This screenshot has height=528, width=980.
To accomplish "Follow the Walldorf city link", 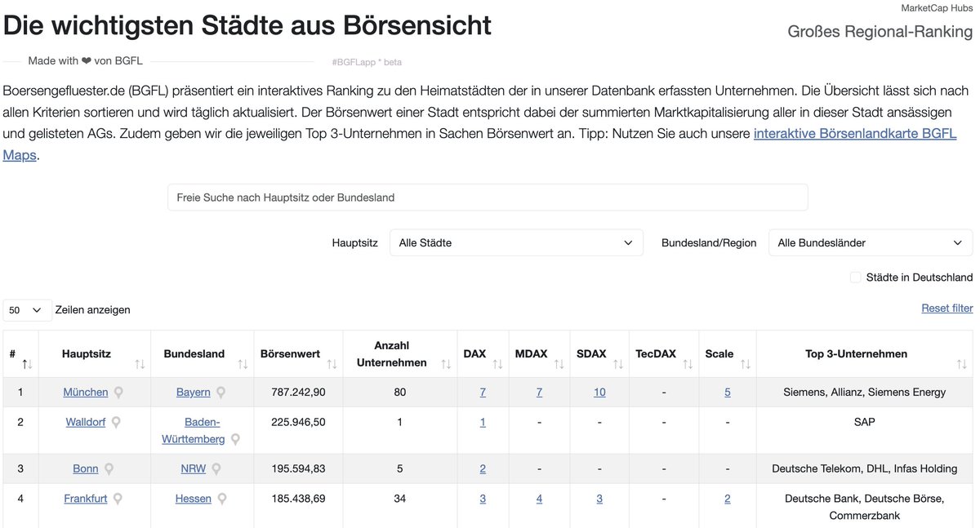I will pyautogui.click(x=86, y=423).
